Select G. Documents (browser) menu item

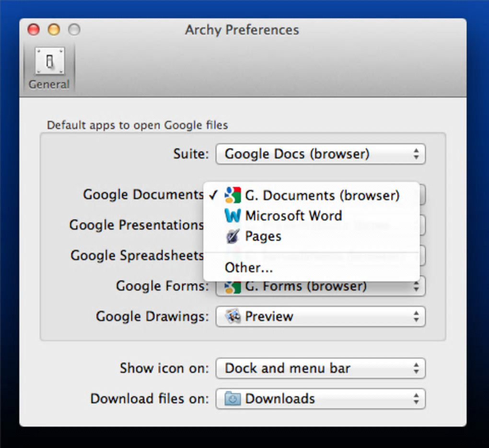(x=322, y=195)
